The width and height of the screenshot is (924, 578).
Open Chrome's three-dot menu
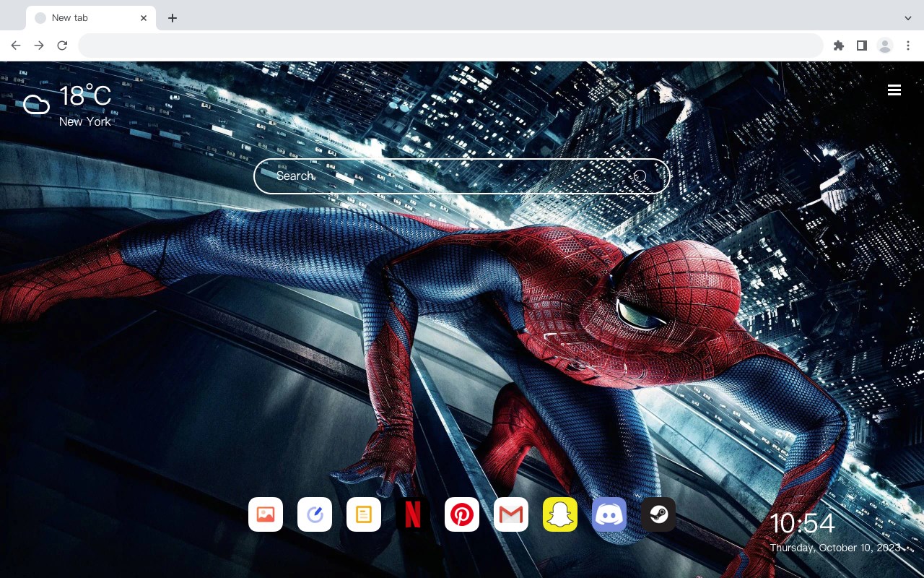coord(908,46)
